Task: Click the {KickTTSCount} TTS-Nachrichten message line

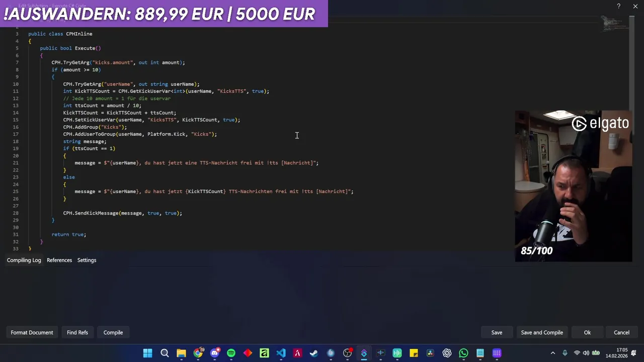Action: (x=214, y=192)
